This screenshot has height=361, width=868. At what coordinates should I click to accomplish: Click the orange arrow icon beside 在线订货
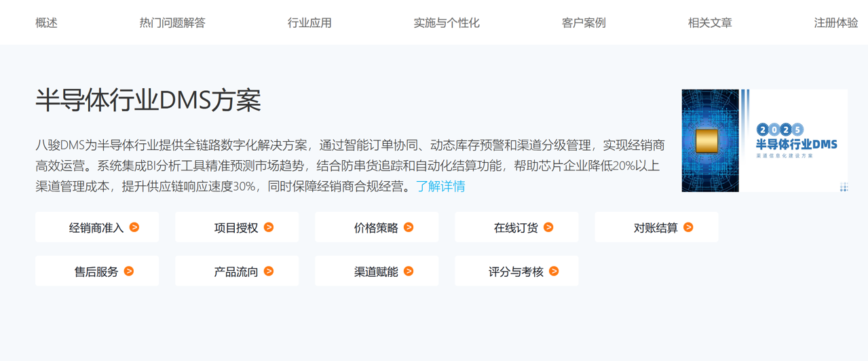(548, 227)
